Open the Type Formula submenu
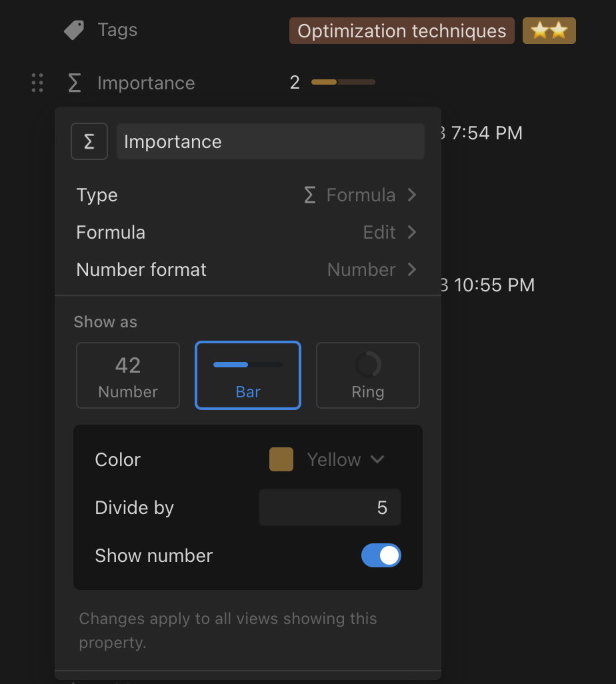The height and width of the screenshot is (684, 616). pyautogui.click(x=248, y=195)
